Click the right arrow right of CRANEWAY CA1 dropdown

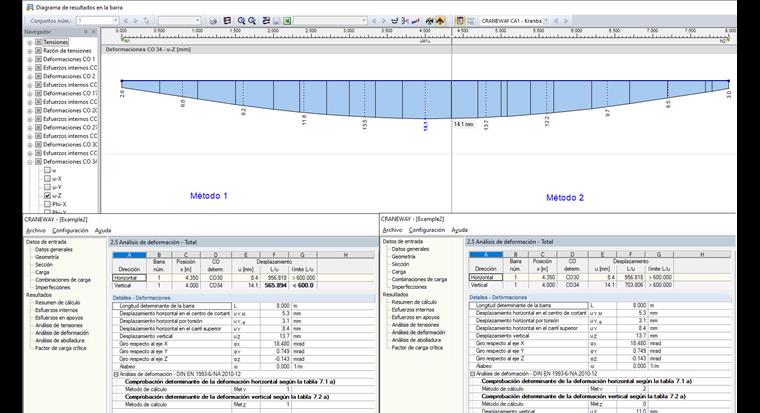tap(566, 21)
